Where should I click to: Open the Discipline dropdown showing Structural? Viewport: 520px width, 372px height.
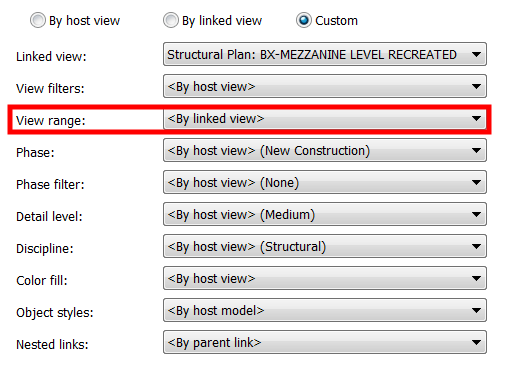coord(325,246)
